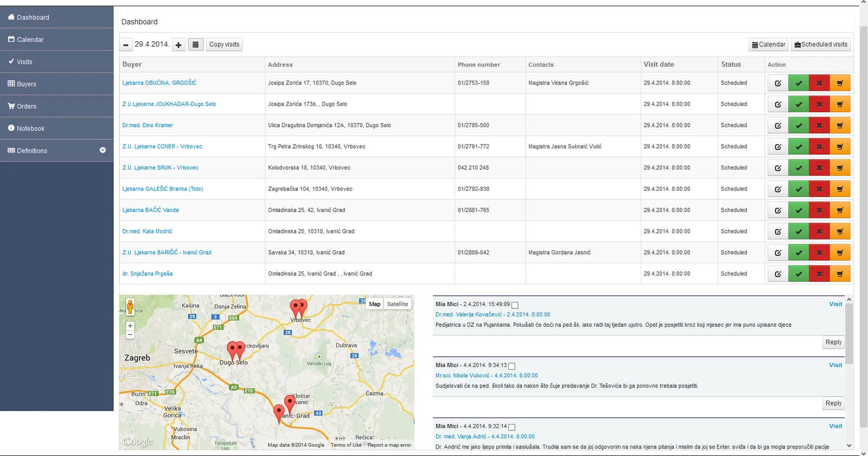Zoom out on the map
This screenshot has width=868, height=456.
coord(130,335)
